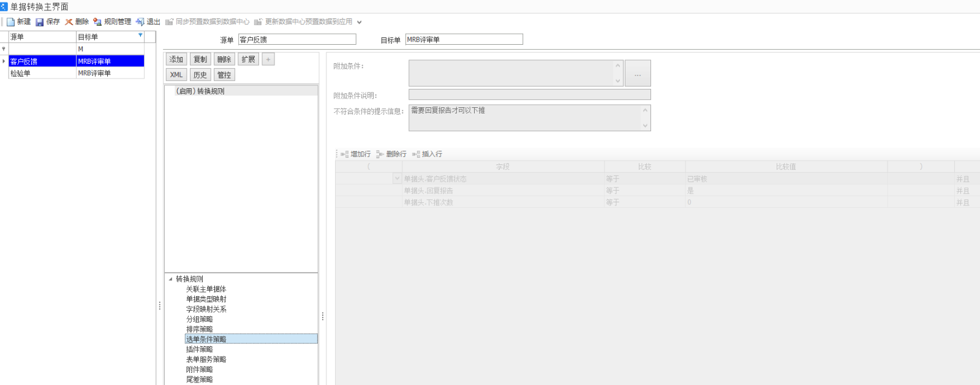Click the 增加行 add row icon
The height and width of the screenshot is (385, 980).
[345, 154]
